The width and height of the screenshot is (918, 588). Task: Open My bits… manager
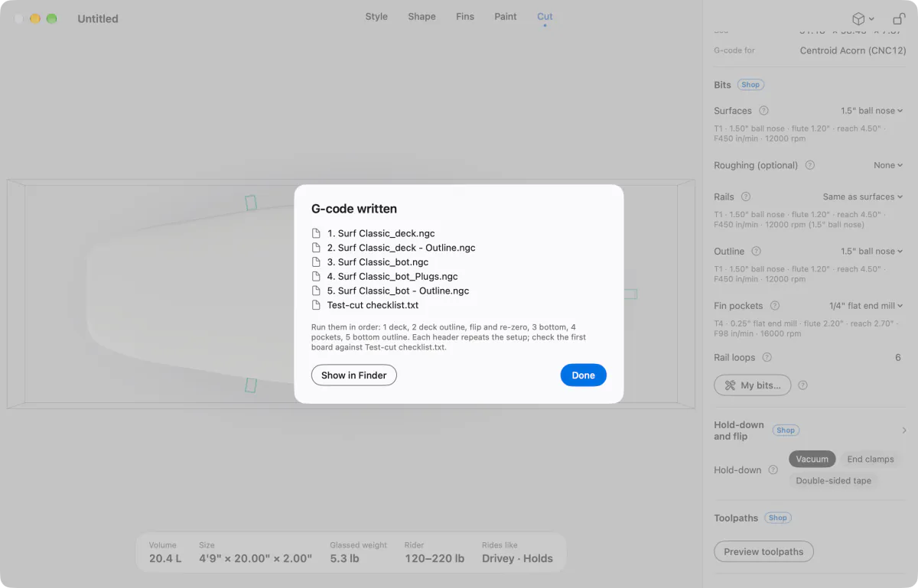(x=752, y=385)
